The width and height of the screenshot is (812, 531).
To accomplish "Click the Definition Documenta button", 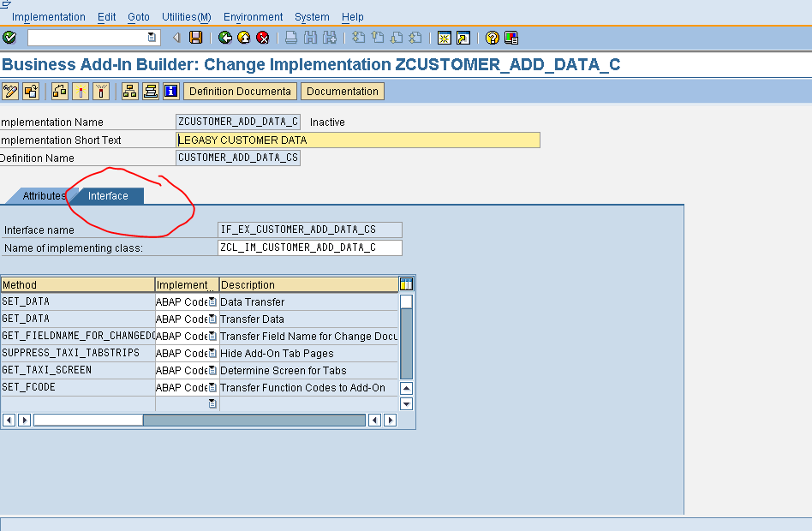I will [x=240, y=91].
